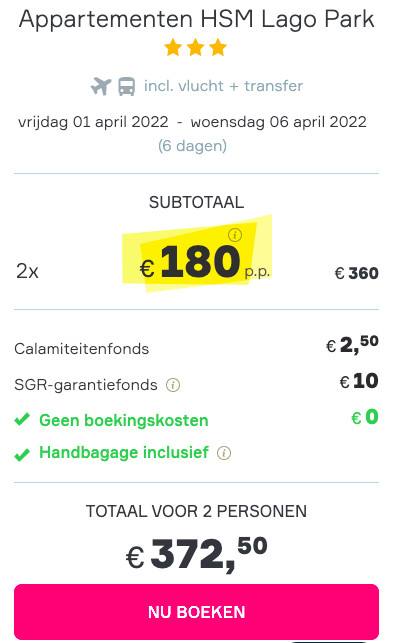Click the €360 subtotal amount
This screenshot has width=393, height=643.
coord(356,273)
